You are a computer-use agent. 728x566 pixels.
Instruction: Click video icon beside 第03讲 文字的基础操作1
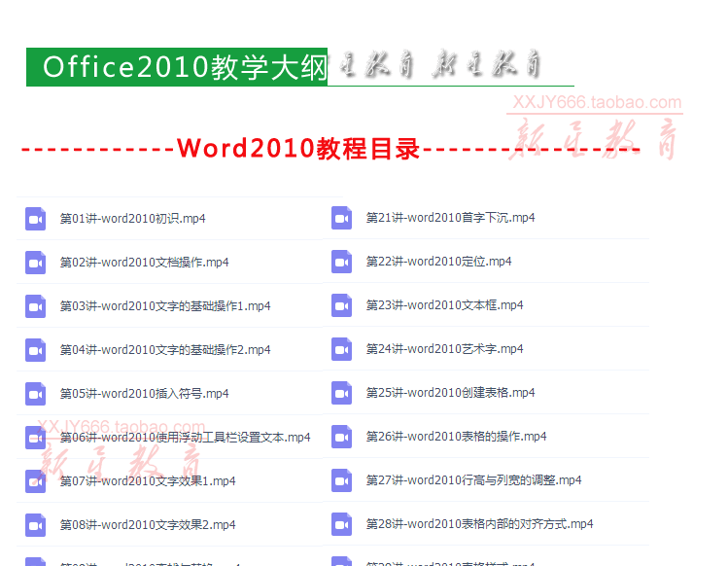click(x=35, y=306)
